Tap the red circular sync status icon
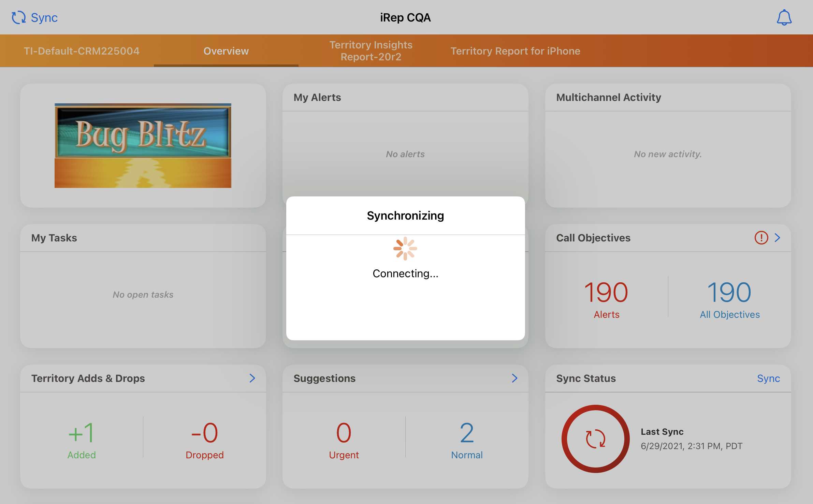Image resolution: width=813 pixels, height=504 pixels. click(595, 439)
